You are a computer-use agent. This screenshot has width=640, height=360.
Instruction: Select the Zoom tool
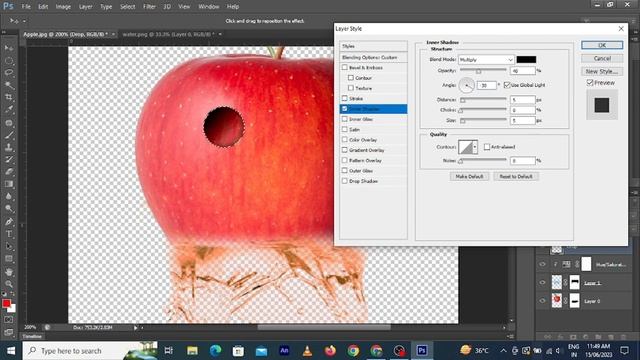[9, 284]
